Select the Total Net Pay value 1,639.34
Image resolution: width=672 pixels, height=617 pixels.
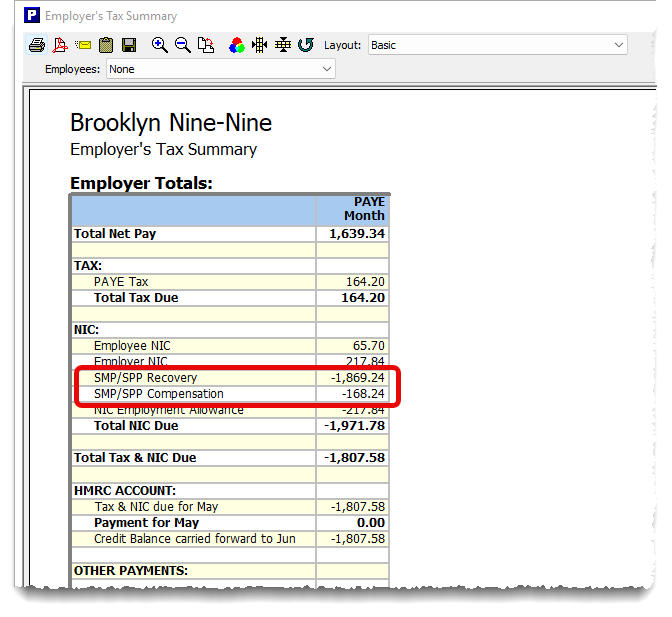pyautogui.click(x=357, y=234)
